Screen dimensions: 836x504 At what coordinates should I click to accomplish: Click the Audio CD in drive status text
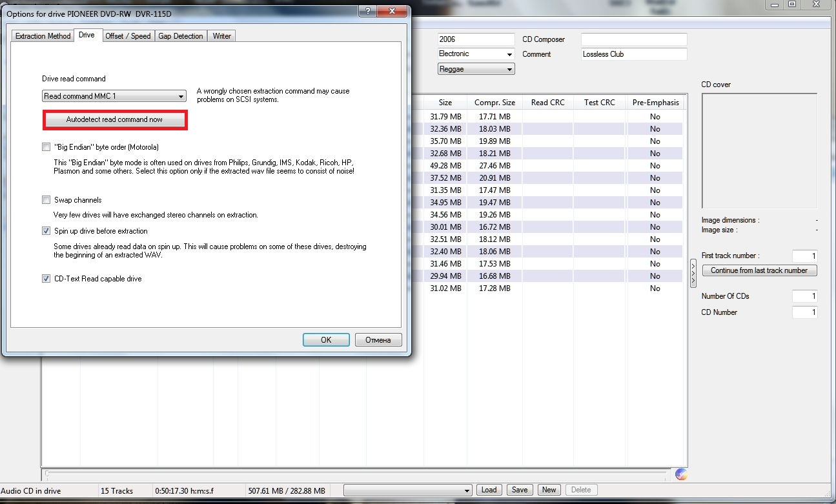[x=31, y=491]
